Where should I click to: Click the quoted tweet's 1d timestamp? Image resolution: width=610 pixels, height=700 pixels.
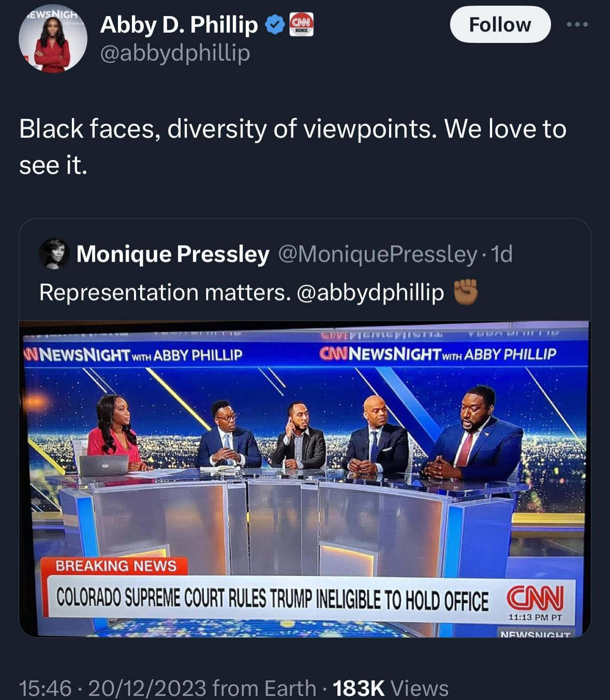point(501,254)
